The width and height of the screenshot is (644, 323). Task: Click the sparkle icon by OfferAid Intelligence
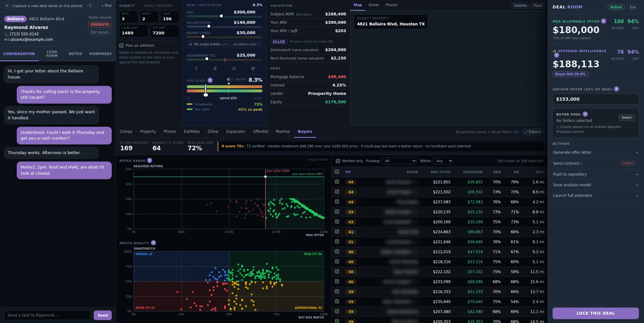point(554,51)
